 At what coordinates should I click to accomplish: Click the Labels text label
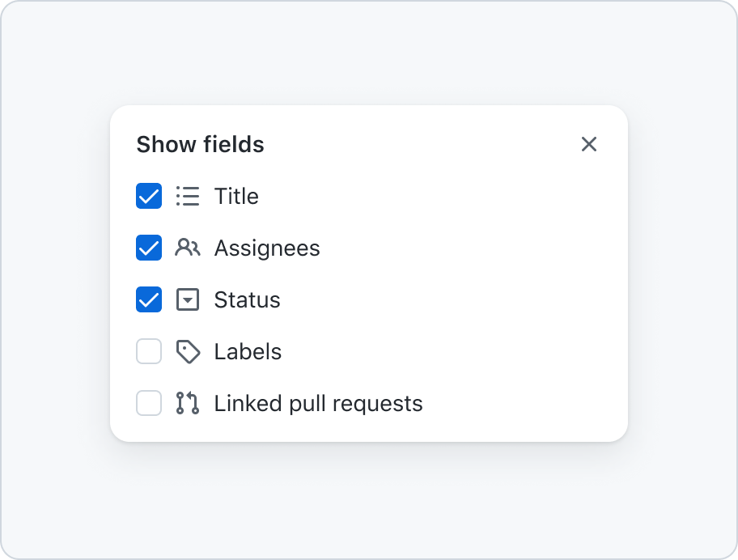coord(248,351)
